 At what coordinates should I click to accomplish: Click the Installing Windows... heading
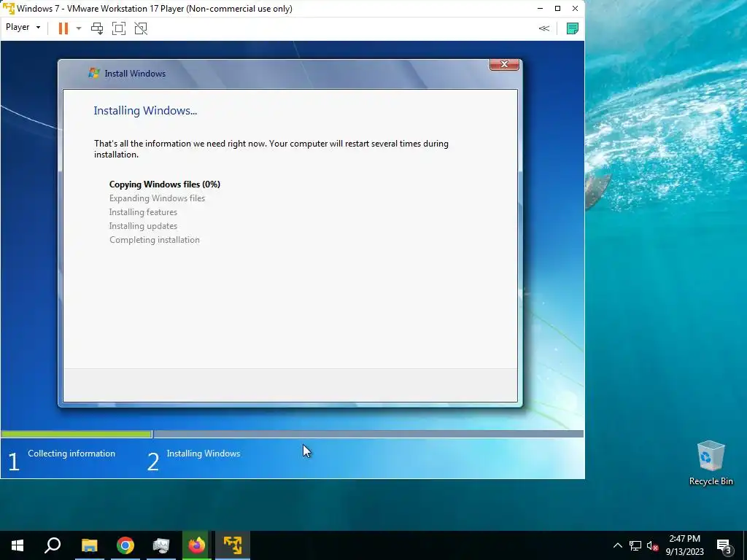145,111
